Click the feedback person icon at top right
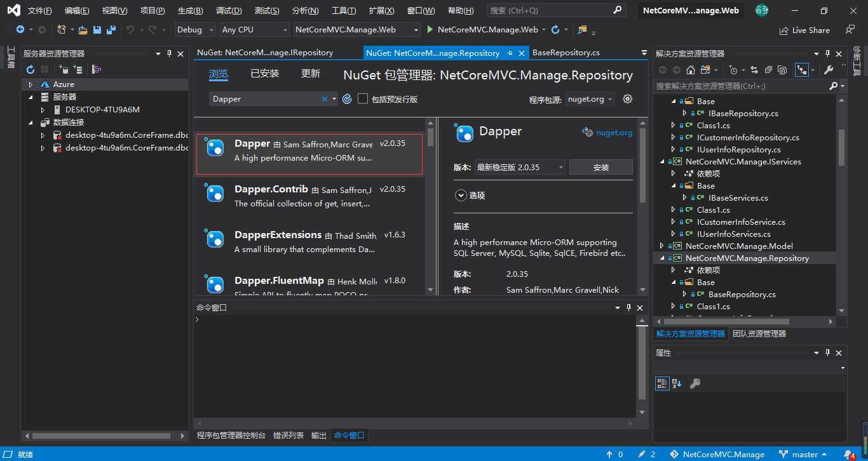This screenshot has height=461, width=868. [850, 30]
